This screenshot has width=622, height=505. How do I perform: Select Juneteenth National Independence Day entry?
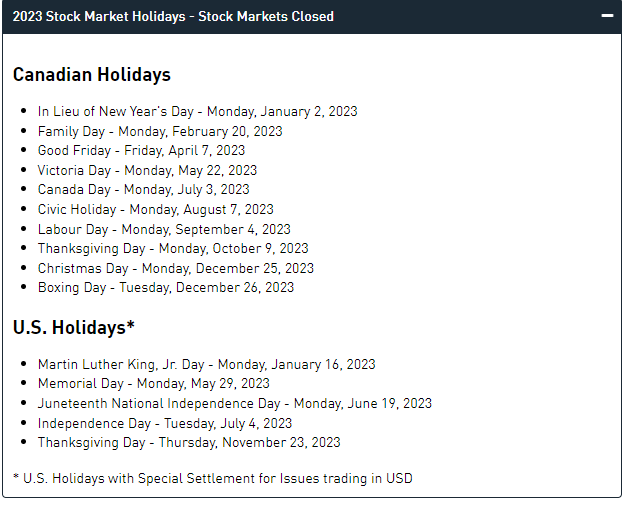(235, 403)
